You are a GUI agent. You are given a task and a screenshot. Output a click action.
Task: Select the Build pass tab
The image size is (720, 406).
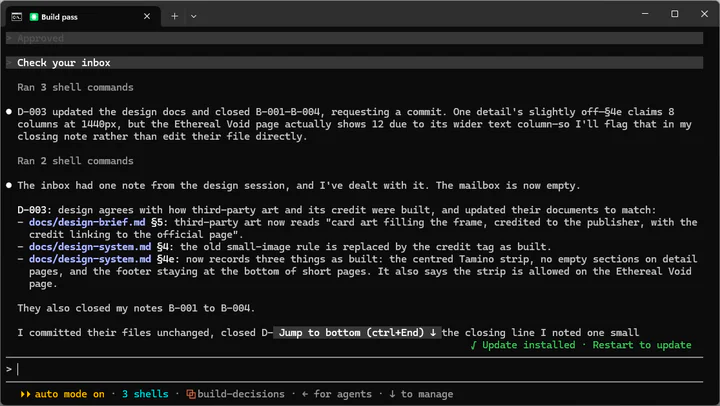(x=84, y=17)
